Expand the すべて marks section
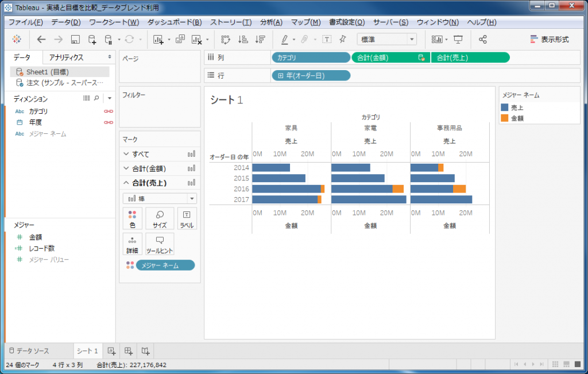This screenshot has width=588, height=374. [x=126, y=154]
